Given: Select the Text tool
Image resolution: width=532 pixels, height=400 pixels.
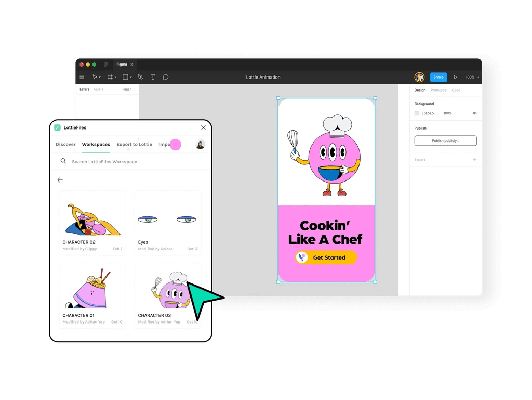Looking at the screenshot, I should 152,76.
